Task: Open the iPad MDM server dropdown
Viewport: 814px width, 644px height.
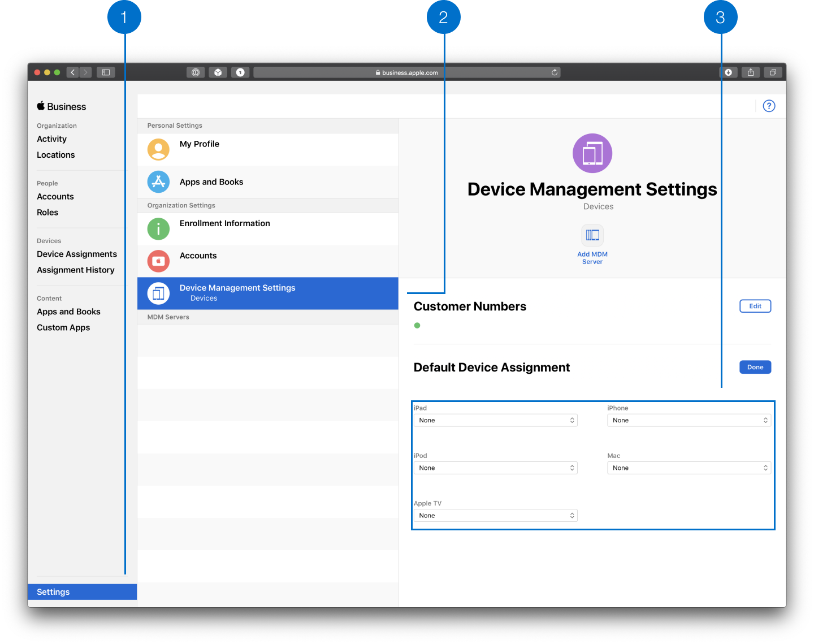Action: point(495,421)
